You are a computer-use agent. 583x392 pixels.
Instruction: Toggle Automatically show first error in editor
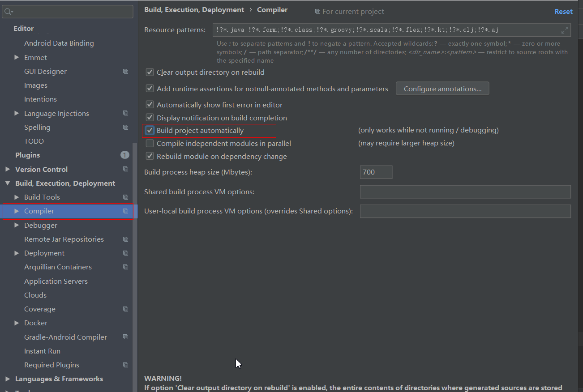(150, 105)
